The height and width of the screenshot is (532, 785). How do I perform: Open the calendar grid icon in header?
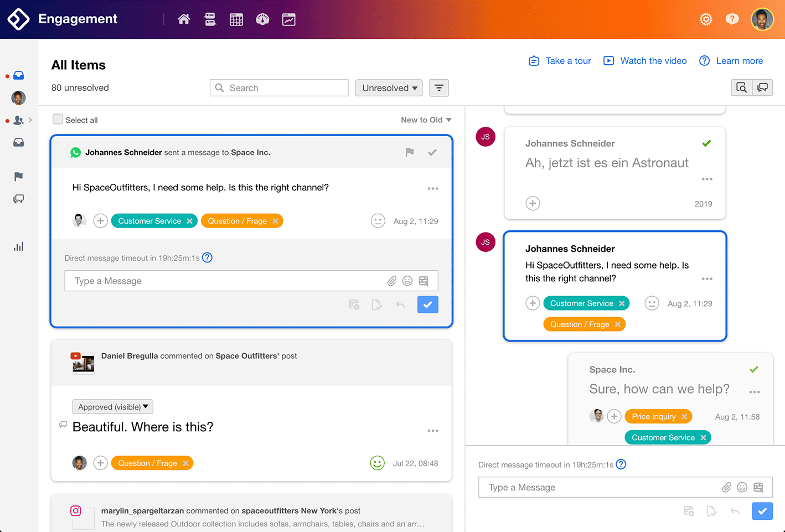pos(236,19)
